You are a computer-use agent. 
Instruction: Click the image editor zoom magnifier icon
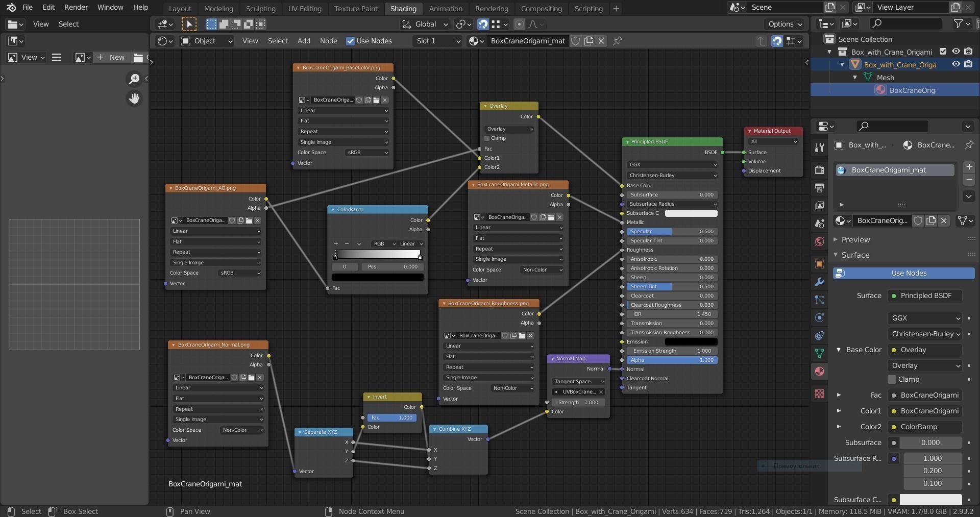(x=134, y=79)
